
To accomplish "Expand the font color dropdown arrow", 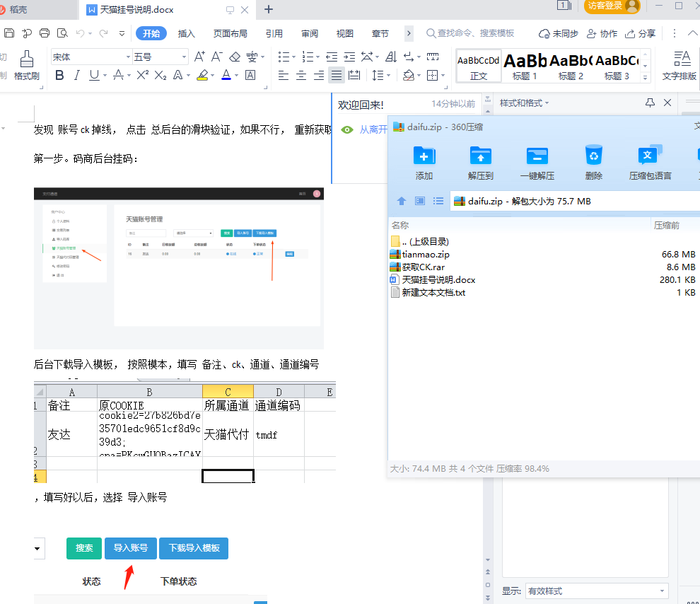I will (x=236, y=76).
